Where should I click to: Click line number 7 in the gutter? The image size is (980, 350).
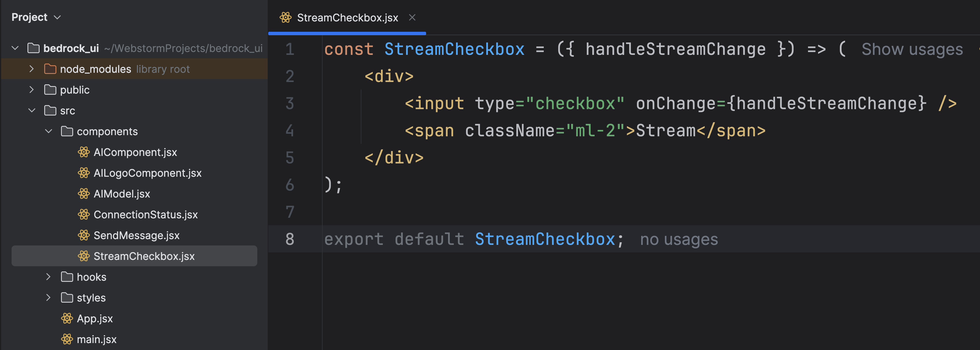290,212
